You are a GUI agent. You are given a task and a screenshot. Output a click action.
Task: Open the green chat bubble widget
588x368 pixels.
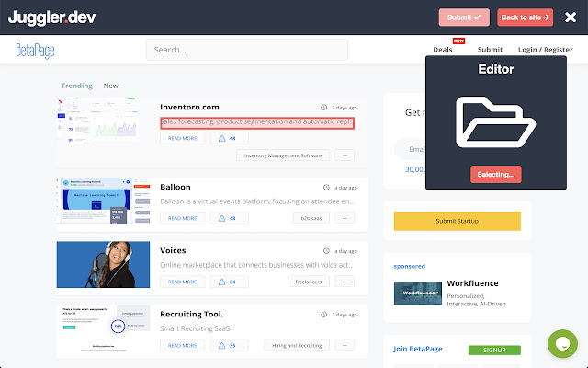click(562, 343)
